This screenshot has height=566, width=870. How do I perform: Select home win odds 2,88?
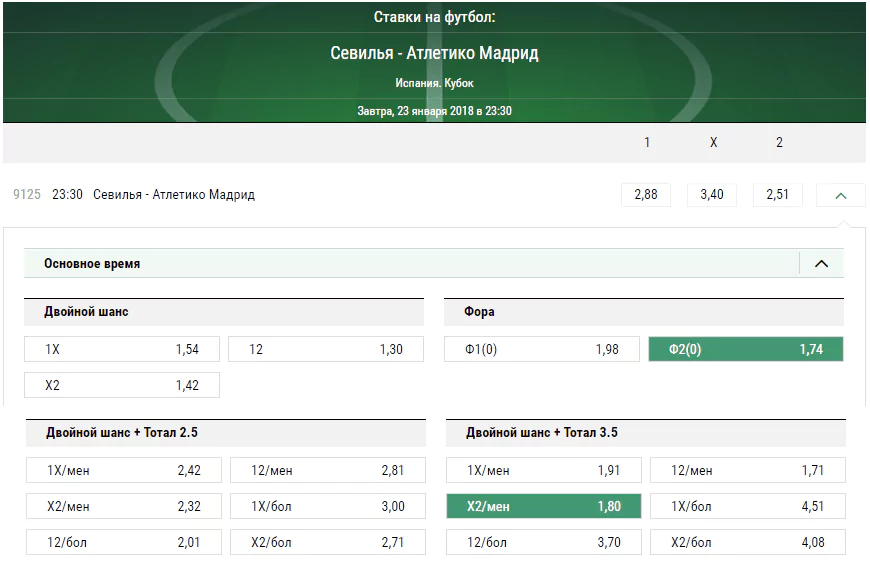tap(646, 195)
